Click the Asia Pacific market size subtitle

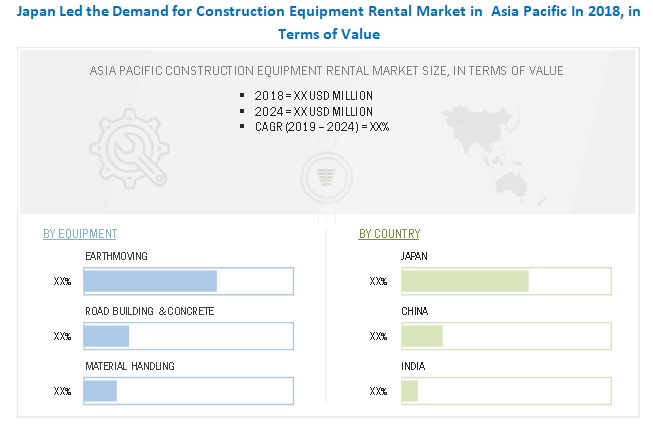tap(327, 70)
